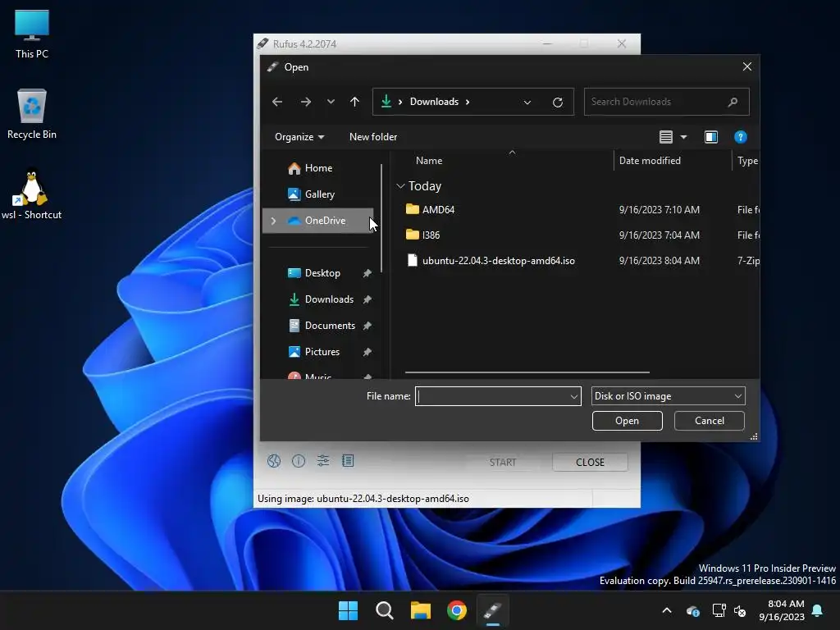
Task: Go back in the Open dialog
Action: 277,102
